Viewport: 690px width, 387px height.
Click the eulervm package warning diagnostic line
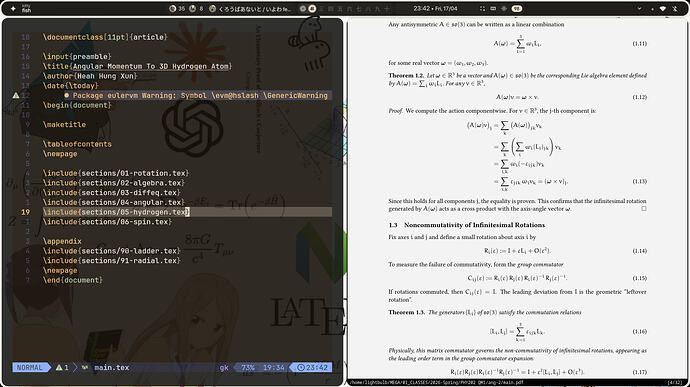click(x=196, y=95)
